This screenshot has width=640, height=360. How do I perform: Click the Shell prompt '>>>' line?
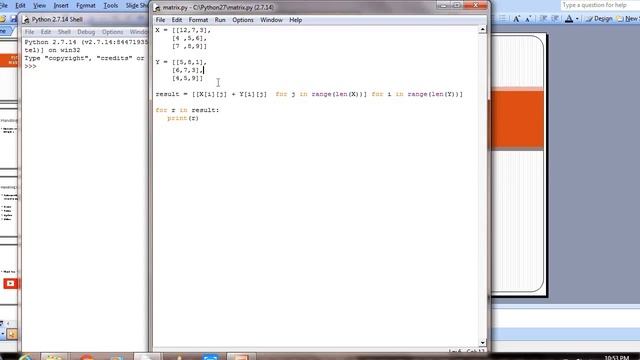31,66
